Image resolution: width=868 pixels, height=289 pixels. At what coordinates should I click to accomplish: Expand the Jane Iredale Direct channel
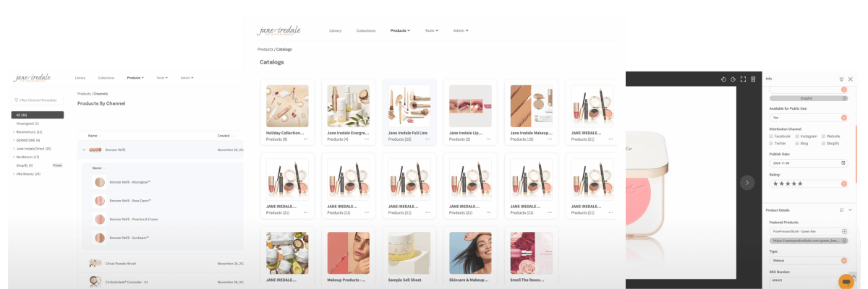[x=14, y=149]
